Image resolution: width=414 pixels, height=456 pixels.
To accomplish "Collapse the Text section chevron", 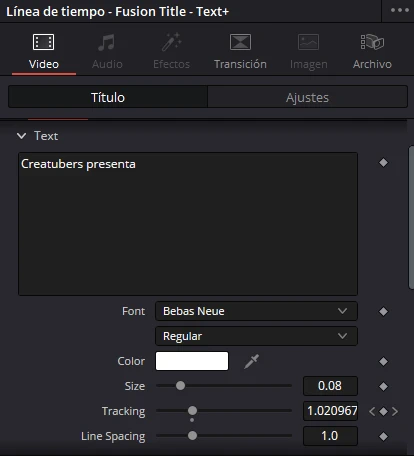I will pos(21,136).
